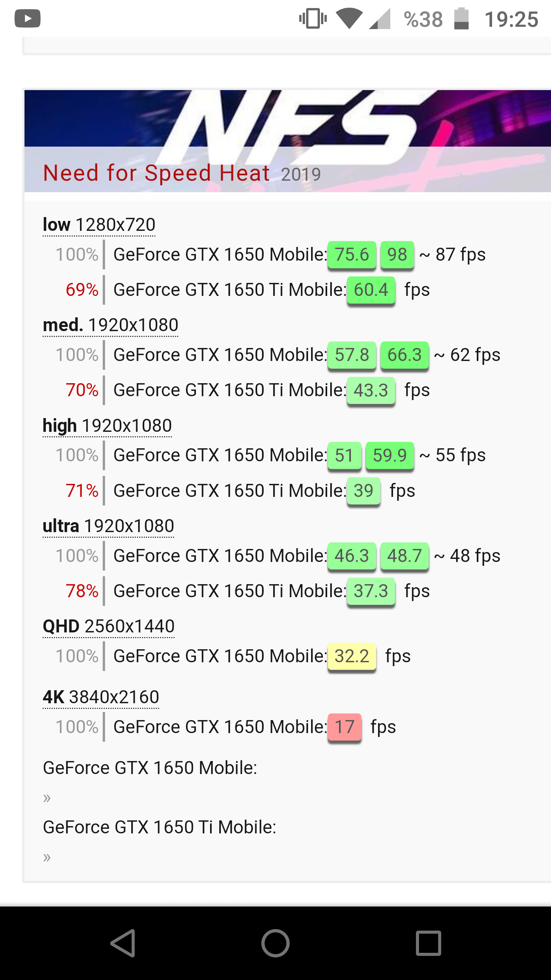Open recent apps square button
Viewport: 551px width, 980px height.
click(x=428, y=943)
